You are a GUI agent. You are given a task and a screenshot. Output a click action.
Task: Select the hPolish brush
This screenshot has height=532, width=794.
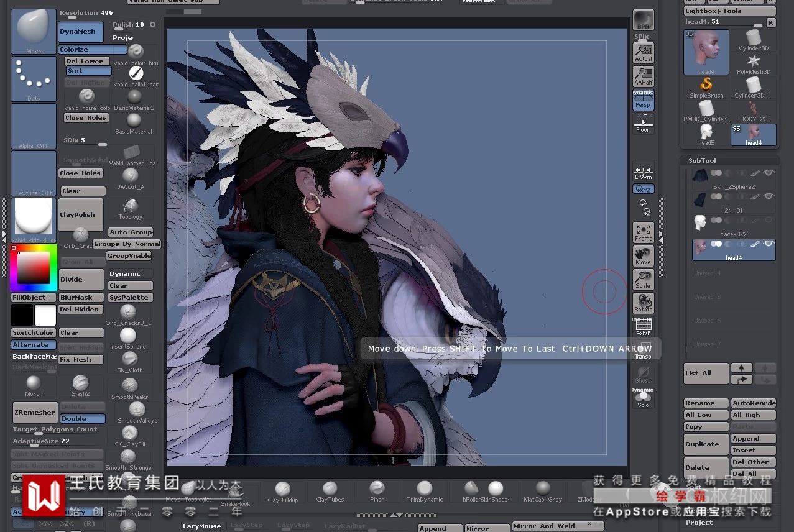472,491
